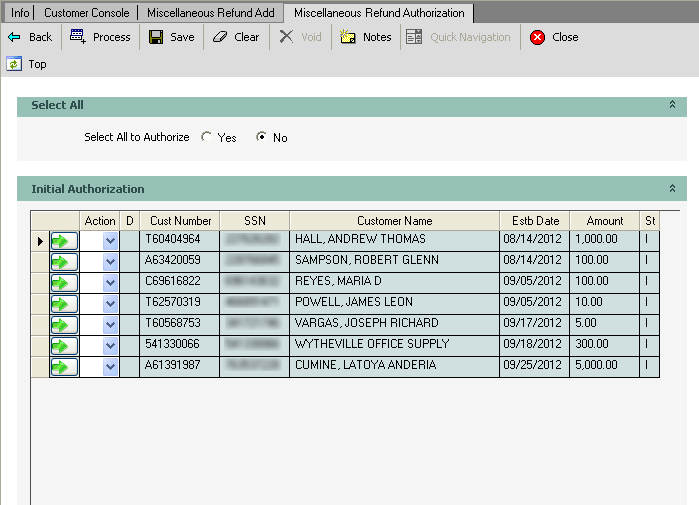The image size is (699, 505).
Task: Open Action dropdown for REYES, MARIA D
Action: coord(110,283)
